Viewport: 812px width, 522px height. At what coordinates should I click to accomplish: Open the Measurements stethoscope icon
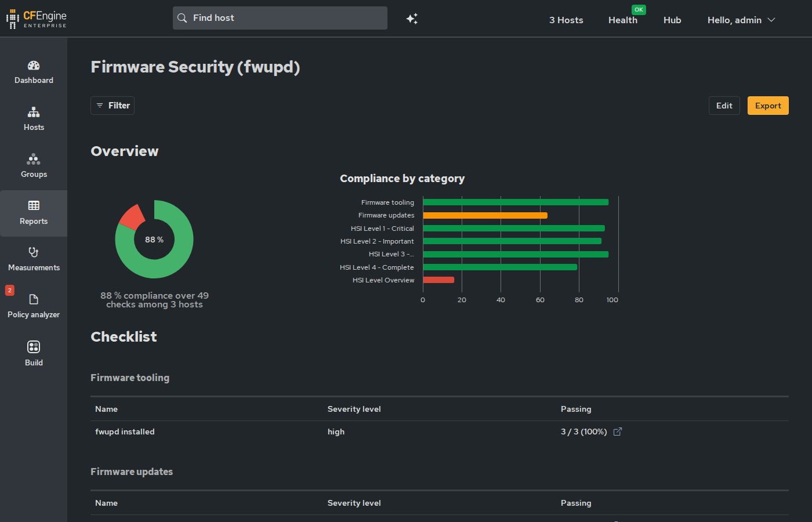34,252
